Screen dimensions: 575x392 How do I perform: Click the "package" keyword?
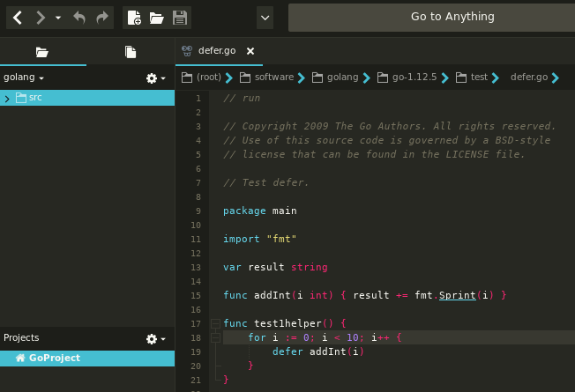(244, 211)
